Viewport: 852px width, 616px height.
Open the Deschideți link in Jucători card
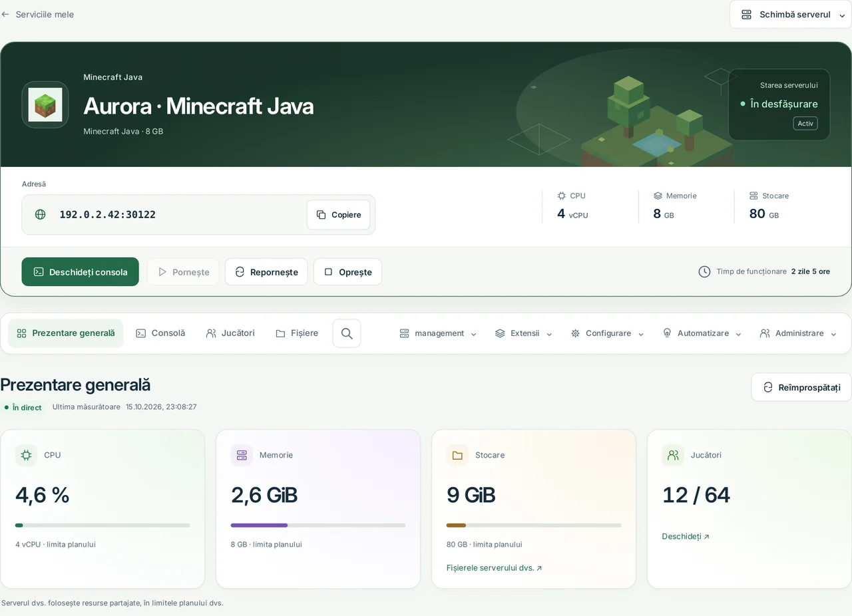click(x=686, y=536)
